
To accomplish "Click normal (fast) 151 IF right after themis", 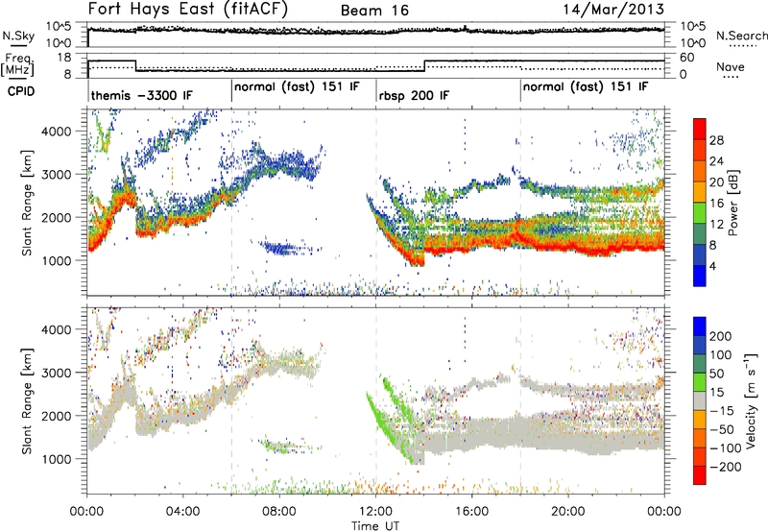I will pos(297,87).
